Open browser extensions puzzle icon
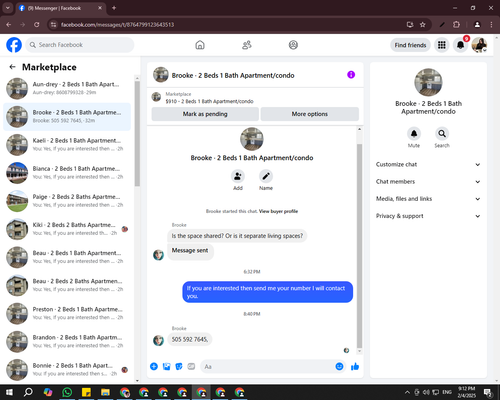This screenshot has width=500, height=400. pos(456,25)
